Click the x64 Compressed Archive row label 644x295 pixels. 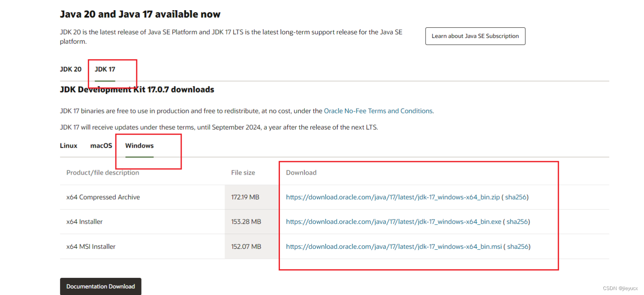pyautogui.click(x=103, y=197)
